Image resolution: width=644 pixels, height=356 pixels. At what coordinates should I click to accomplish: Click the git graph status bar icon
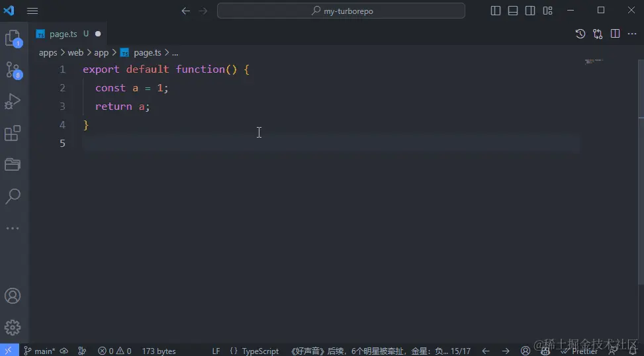click(82, 351)
